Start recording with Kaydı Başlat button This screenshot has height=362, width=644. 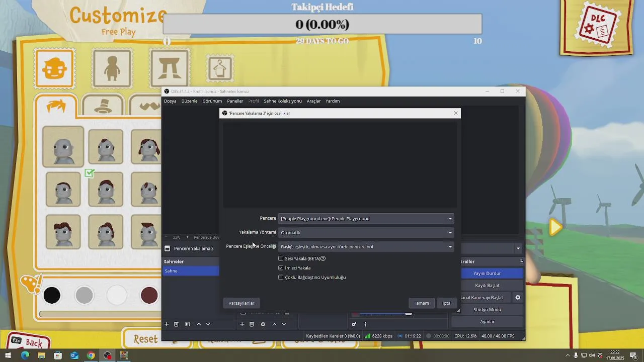click(487, 286)
